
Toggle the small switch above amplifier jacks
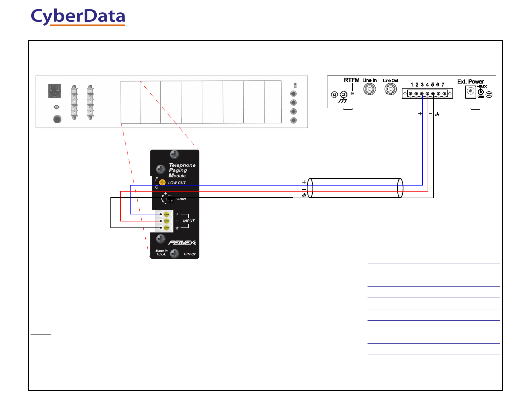click(295, 85)
